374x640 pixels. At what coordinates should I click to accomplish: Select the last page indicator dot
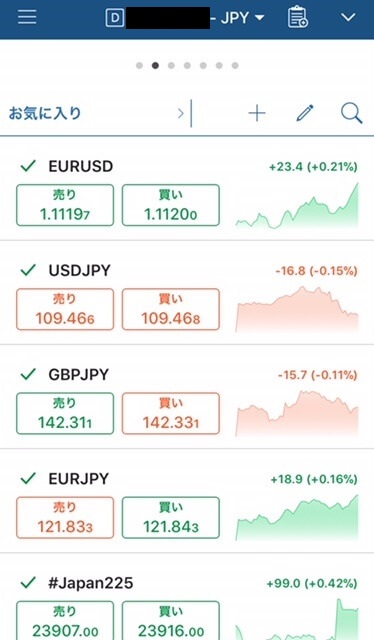(235, 65)
